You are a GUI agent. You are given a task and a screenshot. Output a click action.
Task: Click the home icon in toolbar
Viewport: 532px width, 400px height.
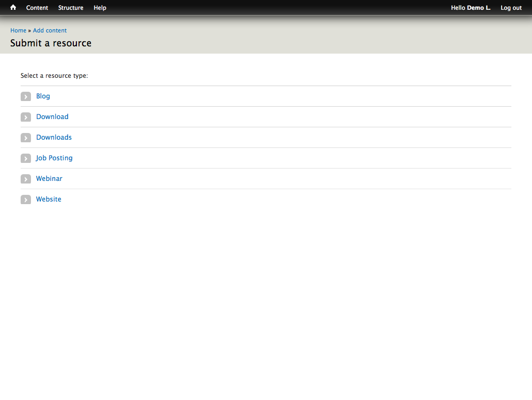click(x=13, y=8)
